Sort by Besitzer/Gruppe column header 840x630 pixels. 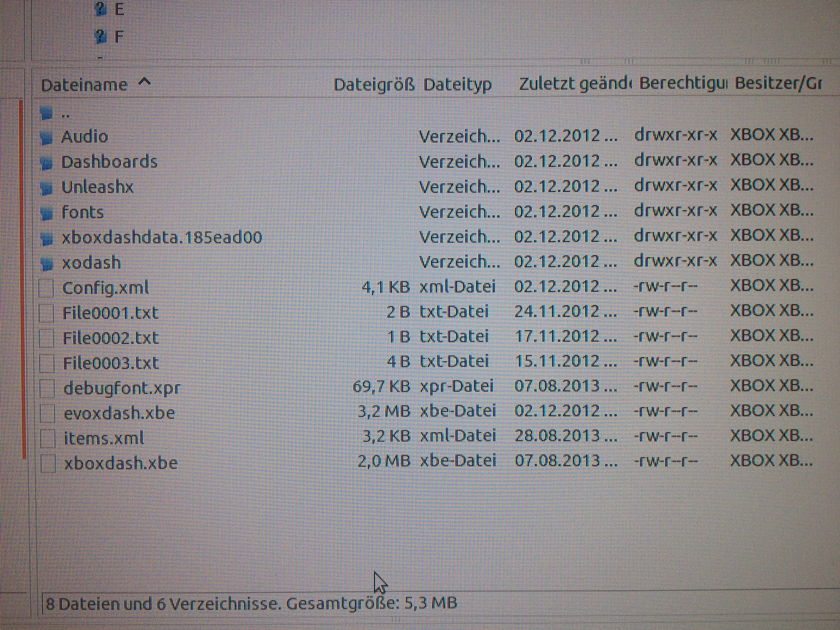pyautogui.click(x=778, y=83)
